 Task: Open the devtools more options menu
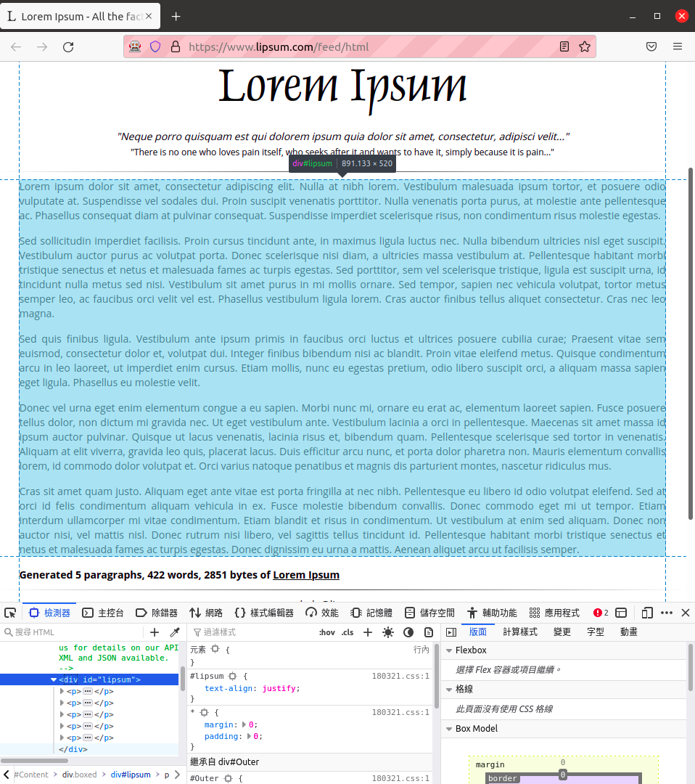tap(667, 613)
